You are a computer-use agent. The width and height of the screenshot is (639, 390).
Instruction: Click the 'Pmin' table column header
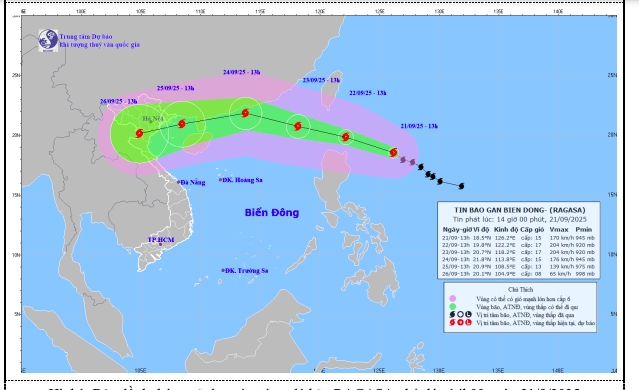[x=584, y=229]
